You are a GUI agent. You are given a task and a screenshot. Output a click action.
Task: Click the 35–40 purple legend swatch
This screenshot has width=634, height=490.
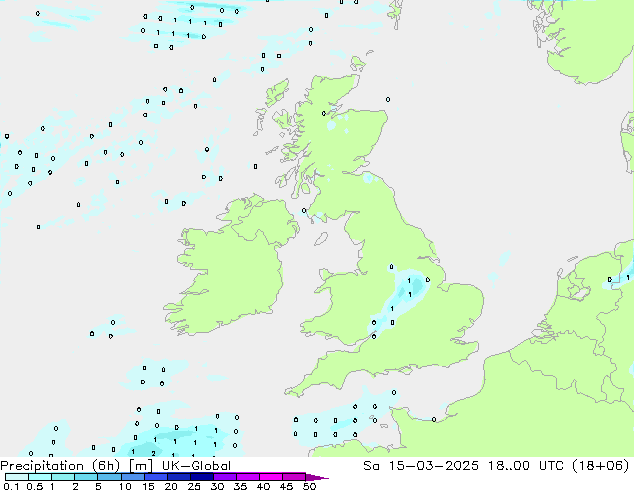(247, 477)
